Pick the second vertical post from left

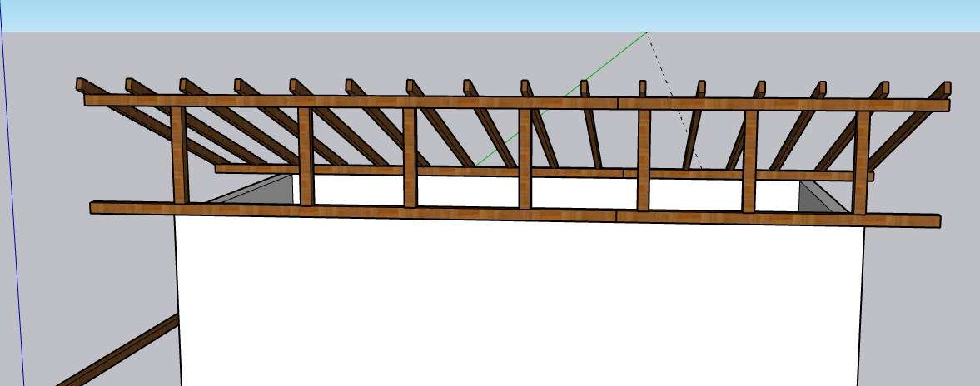[x=305, y=156]
